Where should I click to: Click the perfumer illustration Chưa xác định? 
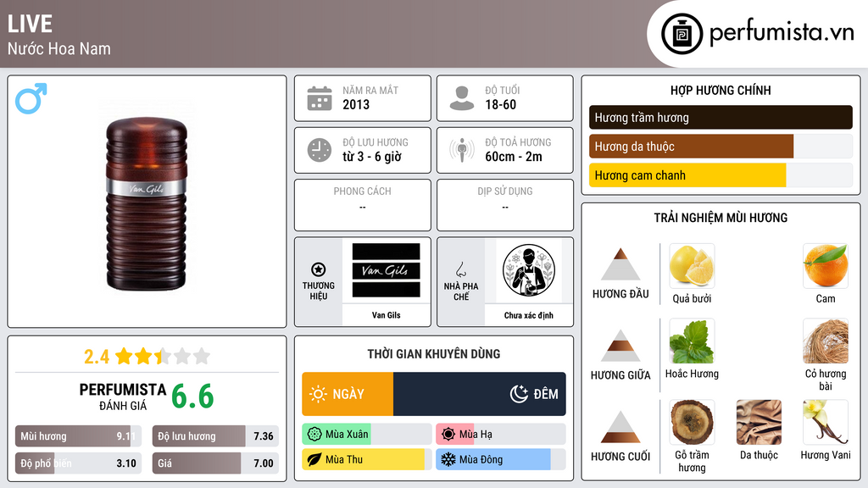[x=529, y=270]
